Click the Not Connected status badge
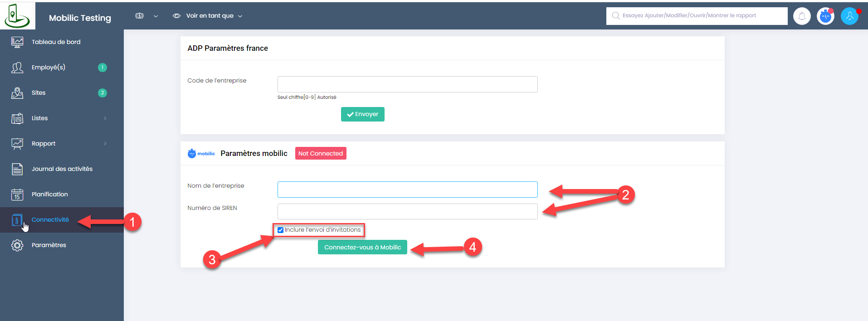Viewport: 868px width, 321px height. click(321, 153)
